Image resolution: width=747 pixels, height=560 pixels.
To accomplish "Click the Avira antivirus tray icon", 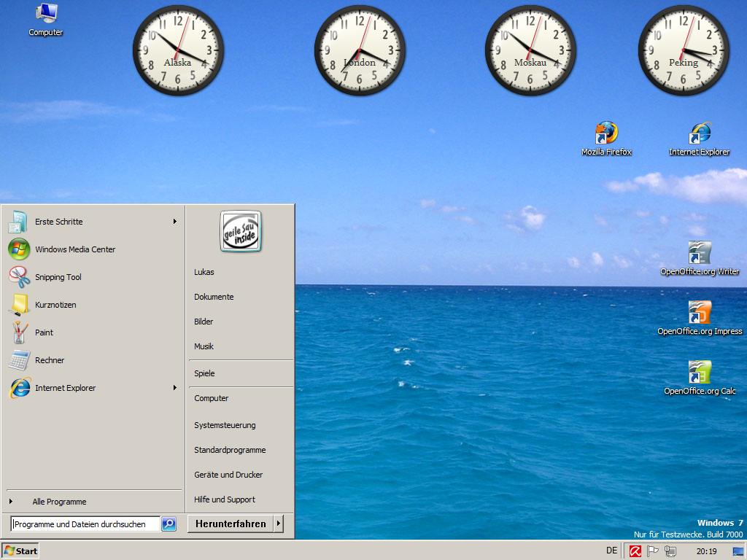I will [635, 551].
